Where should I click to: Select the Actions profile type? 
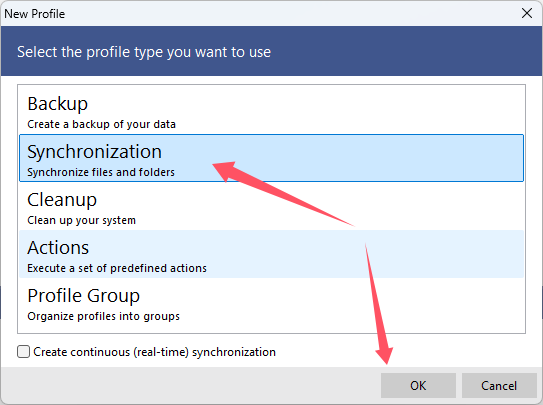tap(271, 254)
